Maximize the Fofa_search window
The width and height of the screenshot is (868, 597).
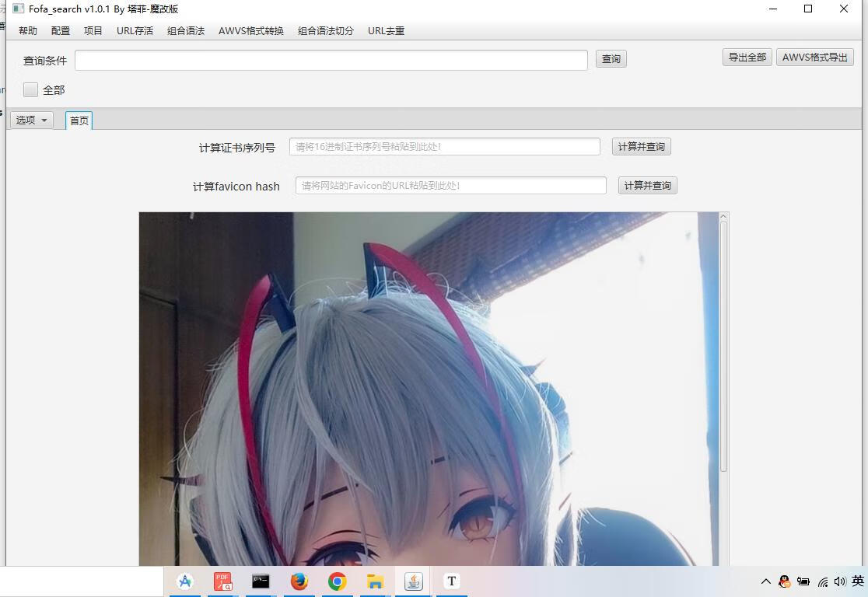pos(808,9)
